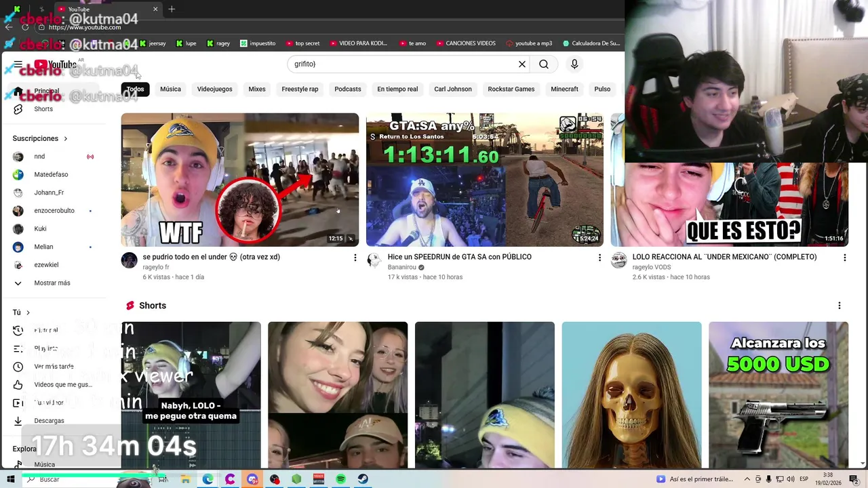
Task: Click the rageylo VODS channel avatar
Action: tap(618, 260)
